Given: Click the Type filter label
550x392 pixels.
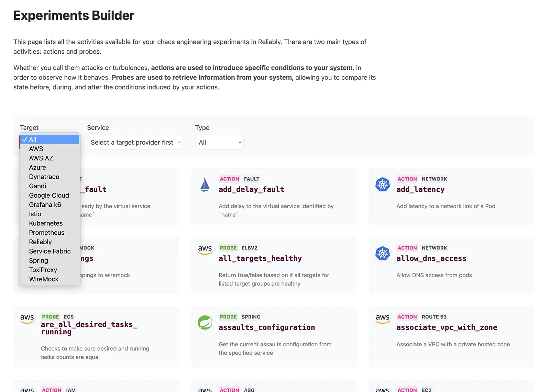Looking at the screenshot, I should tap(202, 128).
